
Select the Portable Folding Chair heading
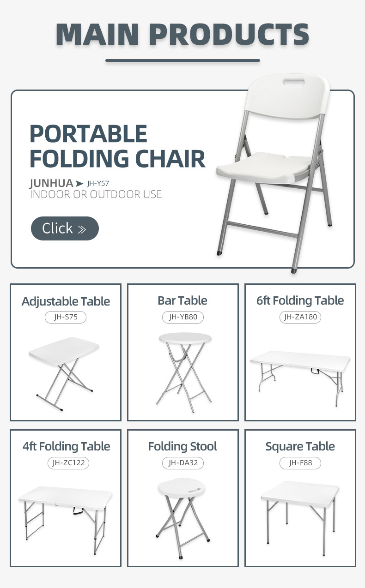click(x=117, y=146)
